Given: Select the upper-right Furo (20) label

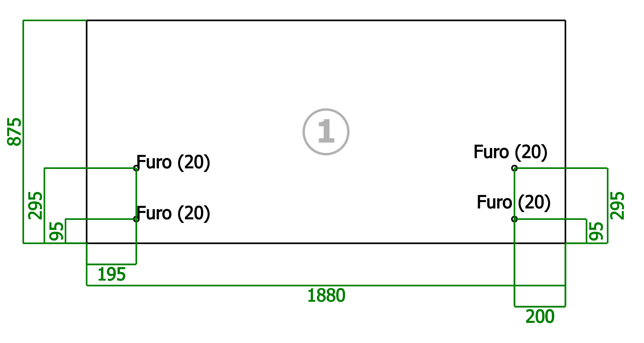Looking at the screenshot, I should [511, 152].
